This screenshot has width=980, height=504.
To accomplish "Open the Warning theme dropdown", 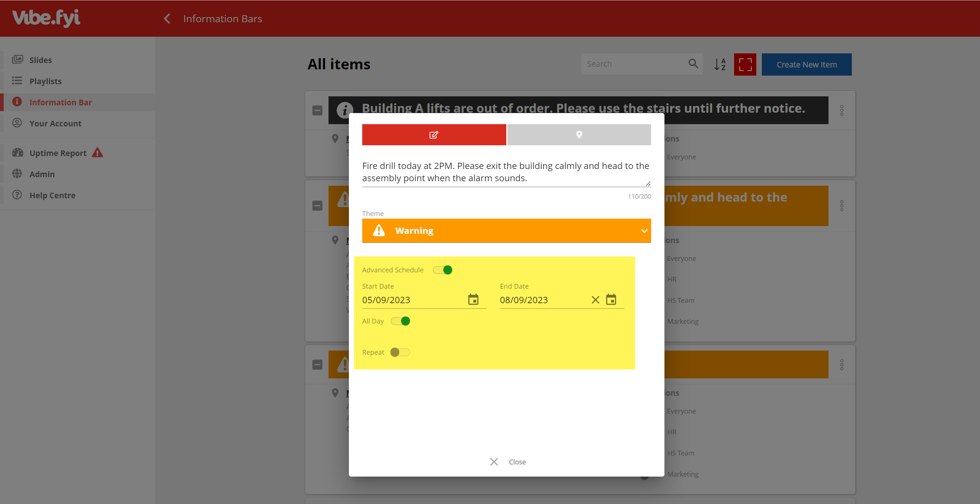I will (506, 231).
